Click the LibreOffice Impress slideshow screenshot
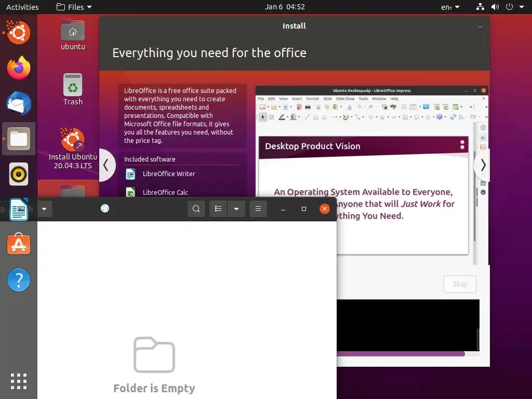 (x=372, y=176)
